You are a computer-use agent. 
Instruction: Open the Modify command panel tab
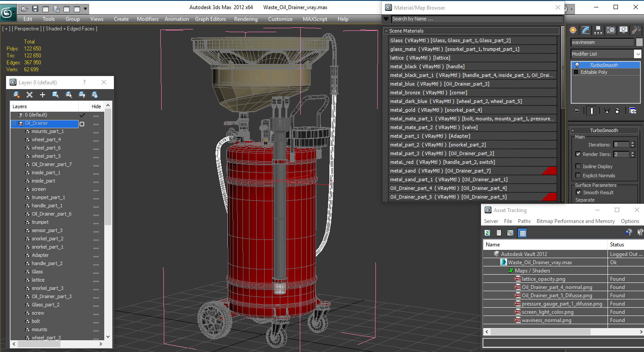586,30
